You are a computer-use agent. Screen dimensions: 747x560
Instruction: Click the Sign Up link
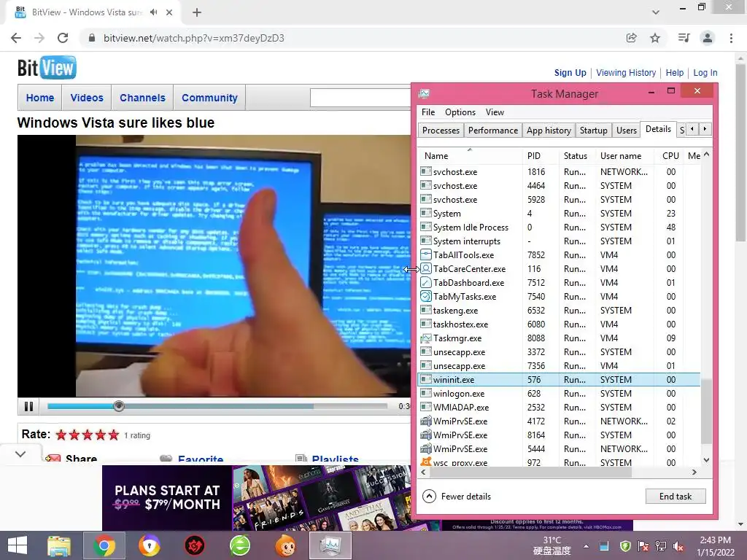click(x=570, y=73)
